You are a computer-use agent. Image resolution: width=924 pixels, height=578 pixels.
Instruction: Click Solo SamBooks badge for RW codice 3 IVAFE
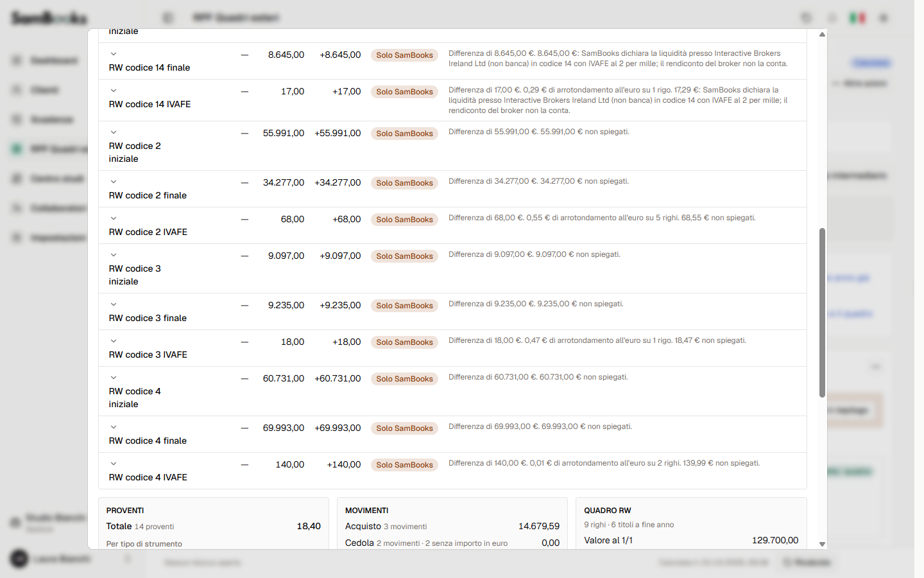[x=404, y=342]
